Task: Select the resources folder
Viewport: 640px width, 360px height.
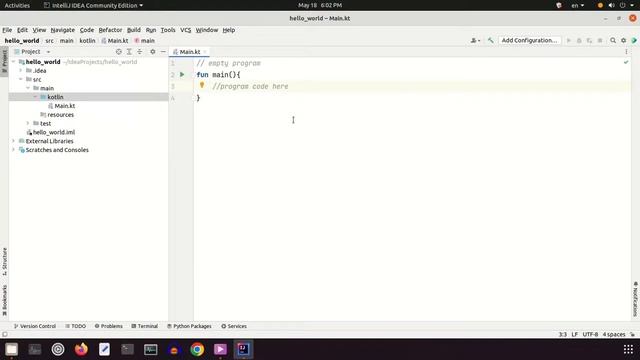Action: [60, 115]
